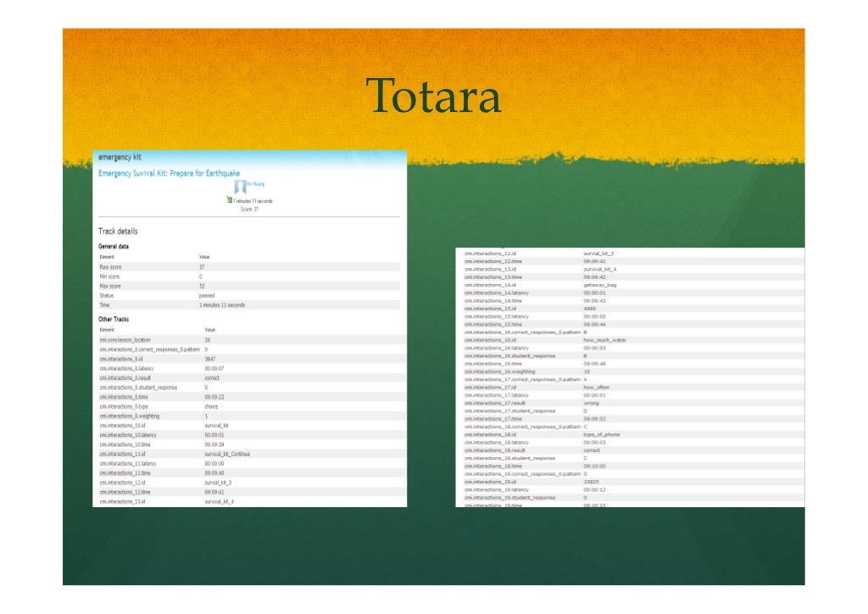Click the latency value '00:00:07'
The height and width of the screenshot is (614, 868).
coord(214,368)
